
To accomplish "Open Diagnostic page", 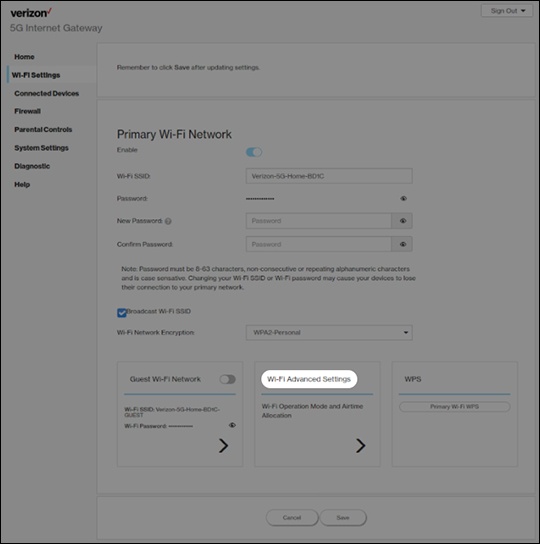I will (x=32, y=166).
